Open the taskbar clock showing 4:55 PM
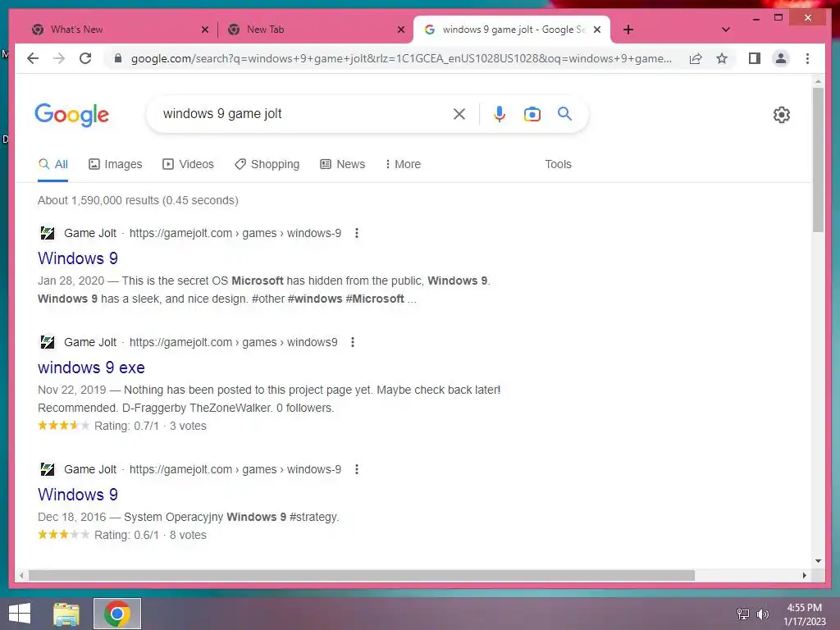 [x=805, y=614]
